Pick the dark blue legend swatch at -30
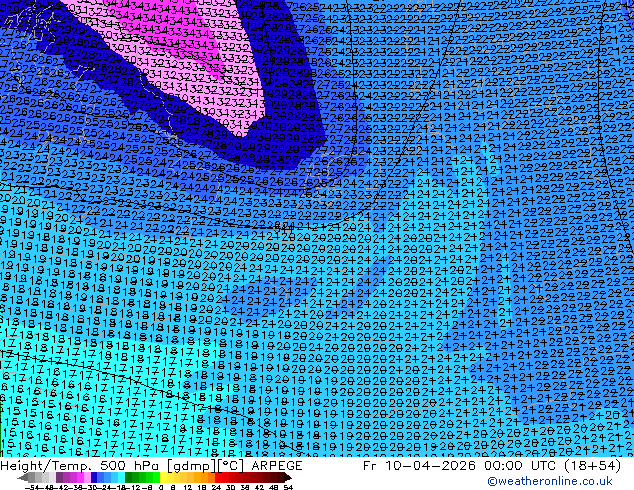Viewport: 634px width, 490px height. click(94, 478)
